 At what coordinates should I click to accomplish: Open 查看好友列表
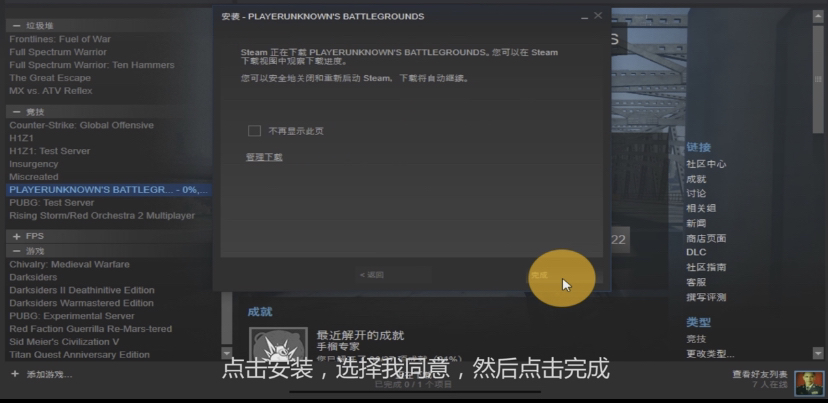pyautogui.click(x=759, y=374)
